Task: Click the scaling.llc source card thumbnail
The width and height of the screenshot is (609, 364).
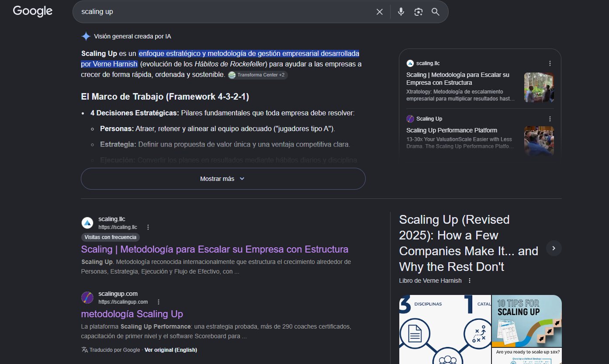Action: click(539, 87)
